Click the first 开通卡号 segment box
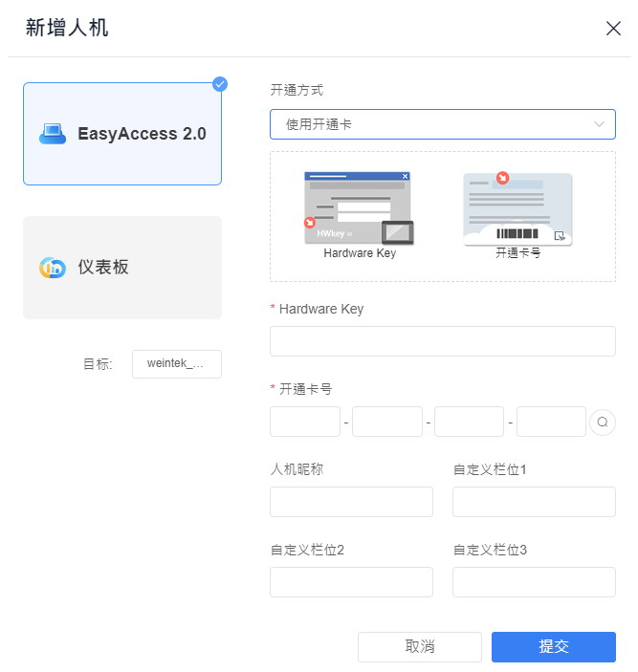Viewport: 638px width, 672px height. 305,422
